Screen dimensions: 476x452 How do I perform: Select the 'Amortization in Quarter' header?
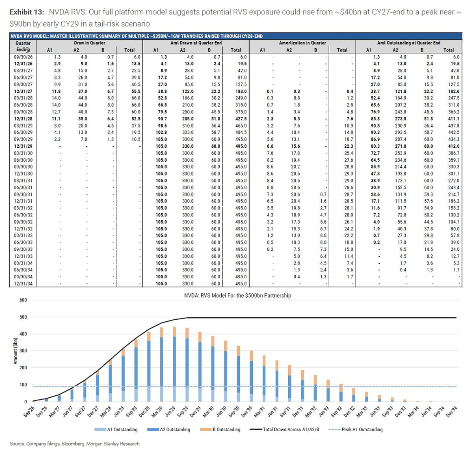tap(302, 43)
